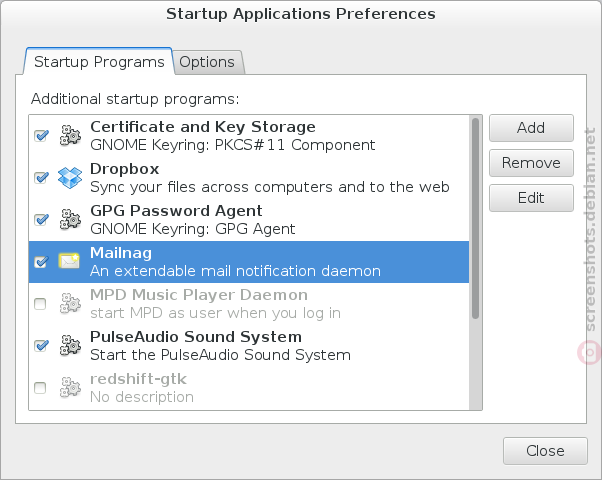Enable the redshift-gtk startup checkbox

pos(40,388)
